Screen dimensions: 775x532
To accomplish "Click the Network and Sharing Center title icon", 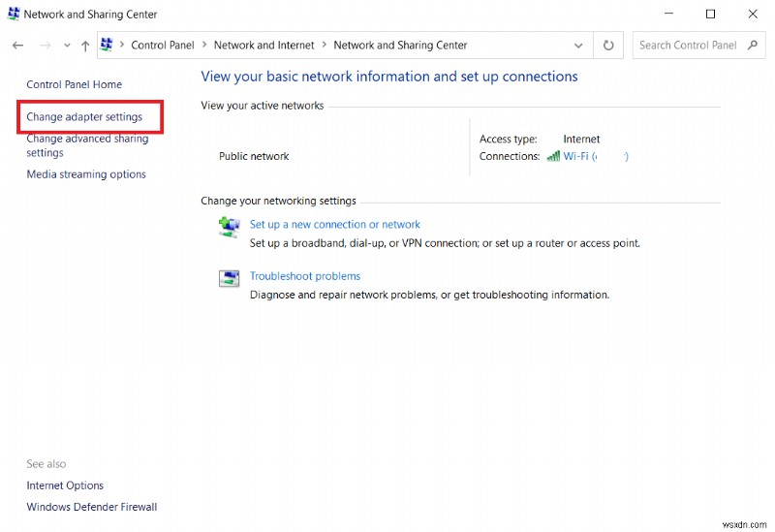I will coord(13,15).
